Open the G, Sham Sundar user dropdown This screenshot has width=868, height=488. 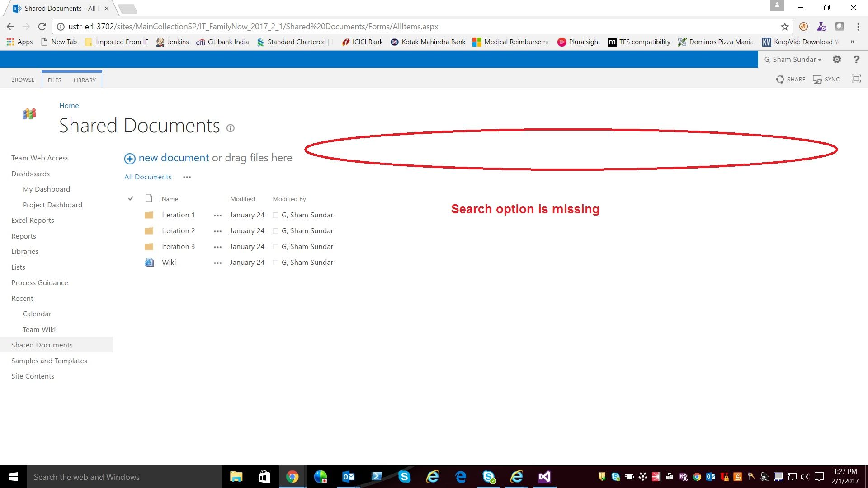point(792,59)
